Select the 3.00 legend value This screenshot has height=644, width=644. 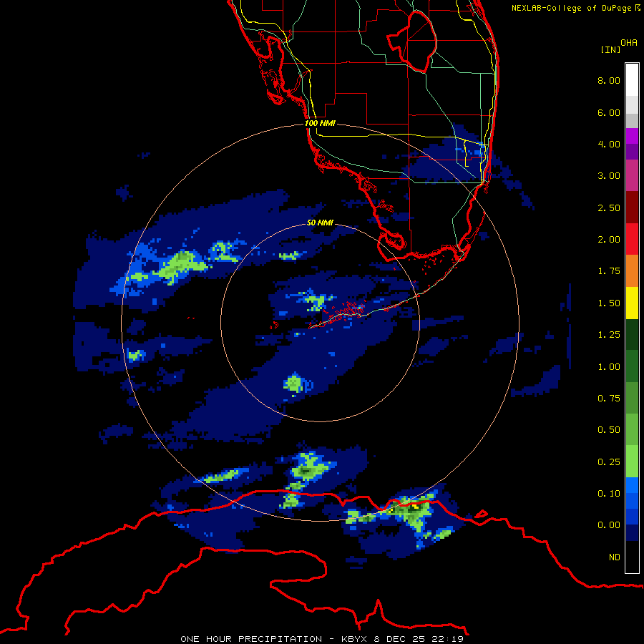(609, 176)
